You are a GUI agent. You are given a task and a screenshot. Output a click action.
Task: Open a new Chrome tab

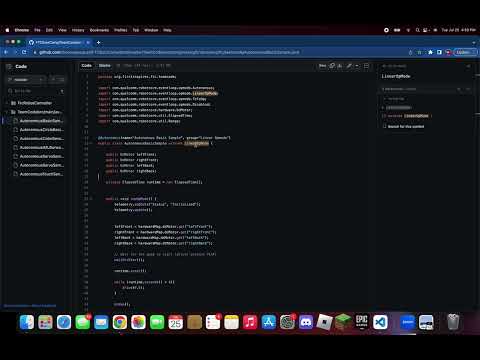click(x=98, y=42)
